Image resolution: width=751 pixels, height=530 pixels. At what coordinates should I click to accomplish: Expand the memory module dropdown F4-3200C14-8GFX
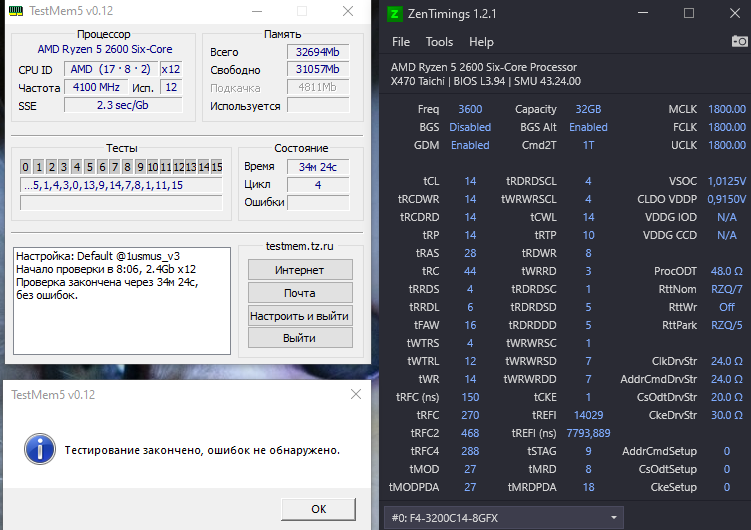tap(504, 518)
